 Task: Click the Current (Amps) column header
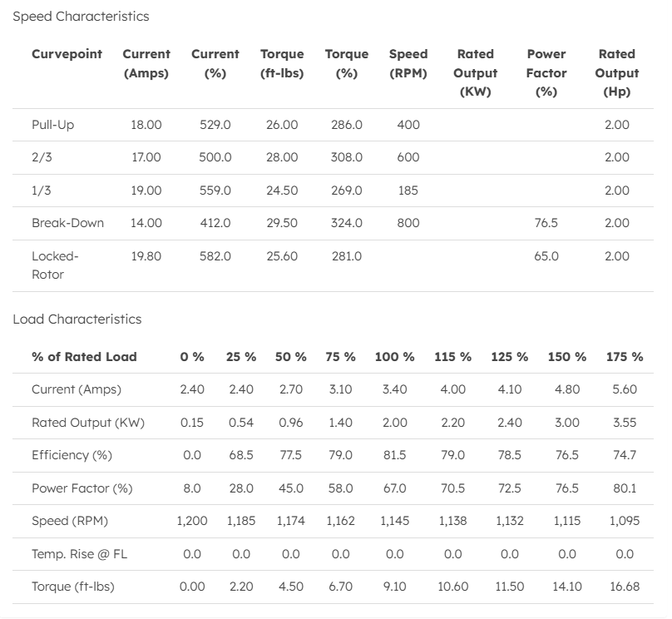point(146,63)
